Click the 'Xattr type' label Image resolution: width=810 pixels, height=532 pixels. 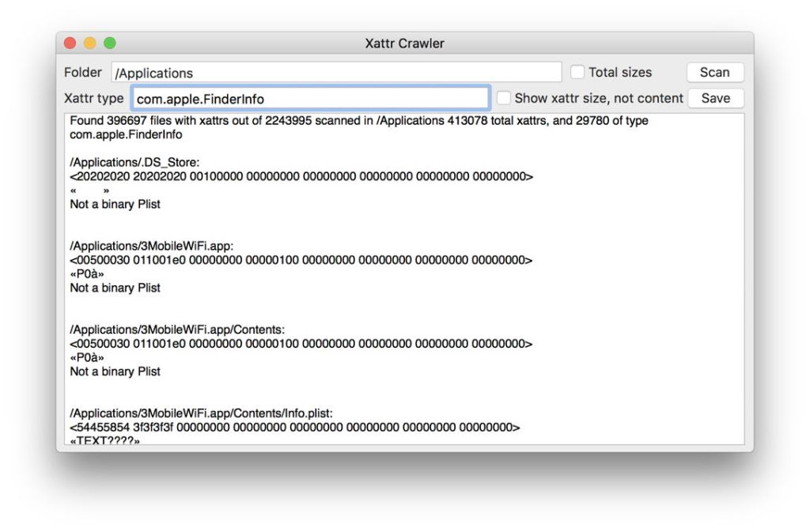(93, 98)
